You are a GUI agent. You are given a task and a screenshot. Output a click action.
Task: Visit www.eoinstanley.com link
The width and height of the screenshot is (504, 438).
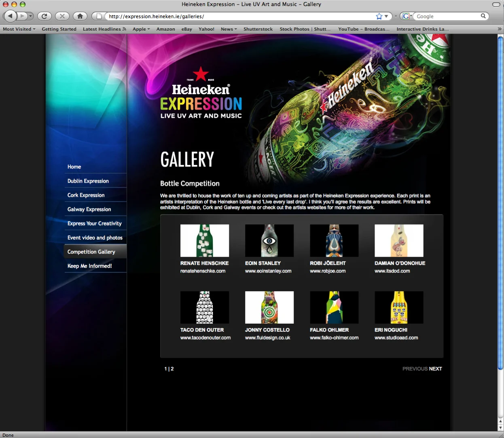[x=268, y=271]
